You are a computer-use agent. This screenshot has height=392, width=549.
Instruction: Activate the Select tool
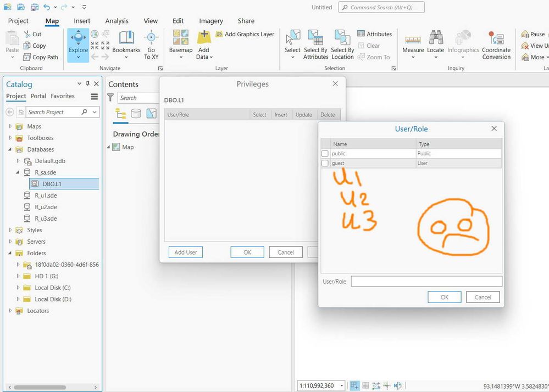292,45
